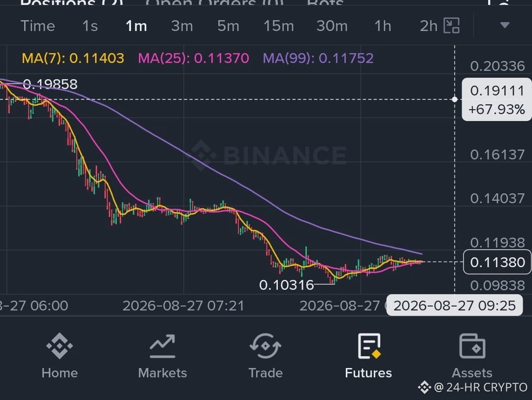Open the Home tab in bottom navigation
Image resolution: width=532 pixels, height=400 pixels.
60,356
